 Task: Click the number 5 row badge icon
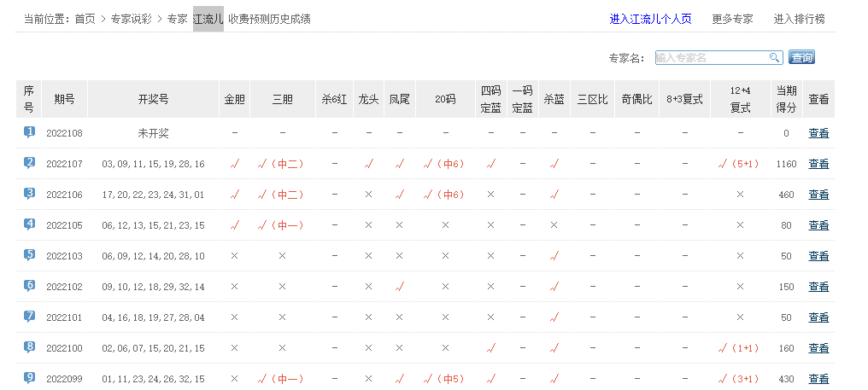(29, 255)
